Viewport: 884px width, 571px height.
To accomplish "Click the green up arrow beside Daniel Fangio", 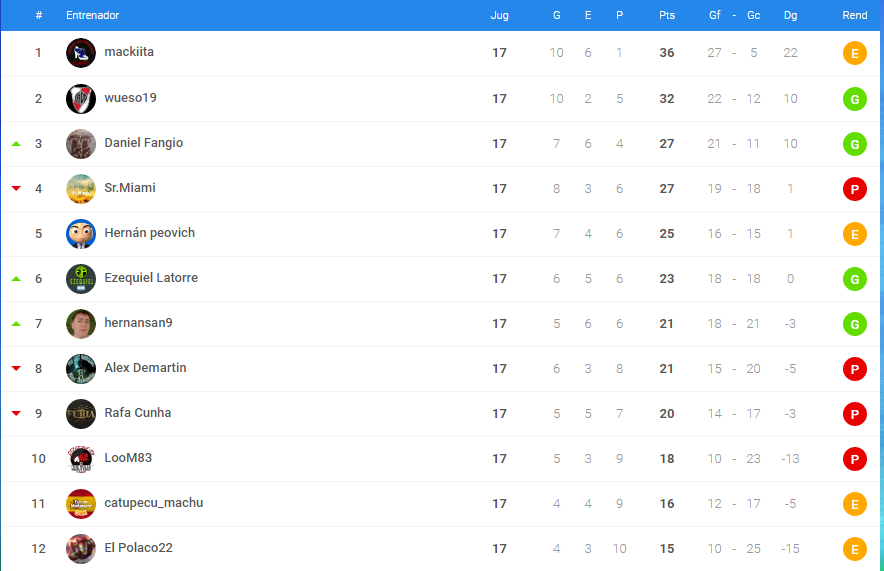I will click(16, 144).
